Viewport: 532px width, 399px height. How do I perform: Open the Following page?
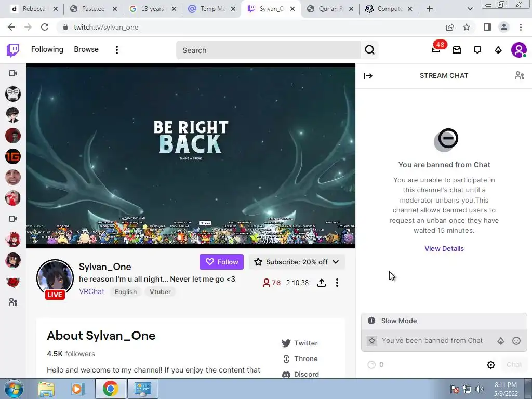tap(47, 49)
